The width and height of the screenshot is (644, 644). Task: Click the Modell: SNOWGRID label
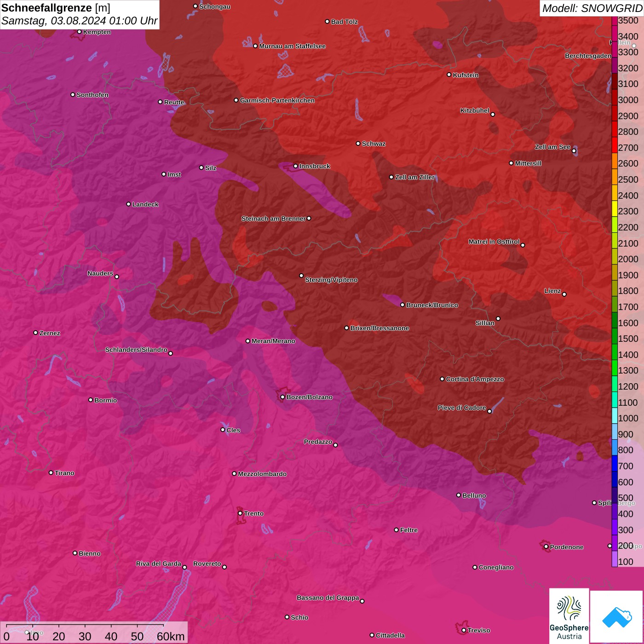(x=592, y=8)
